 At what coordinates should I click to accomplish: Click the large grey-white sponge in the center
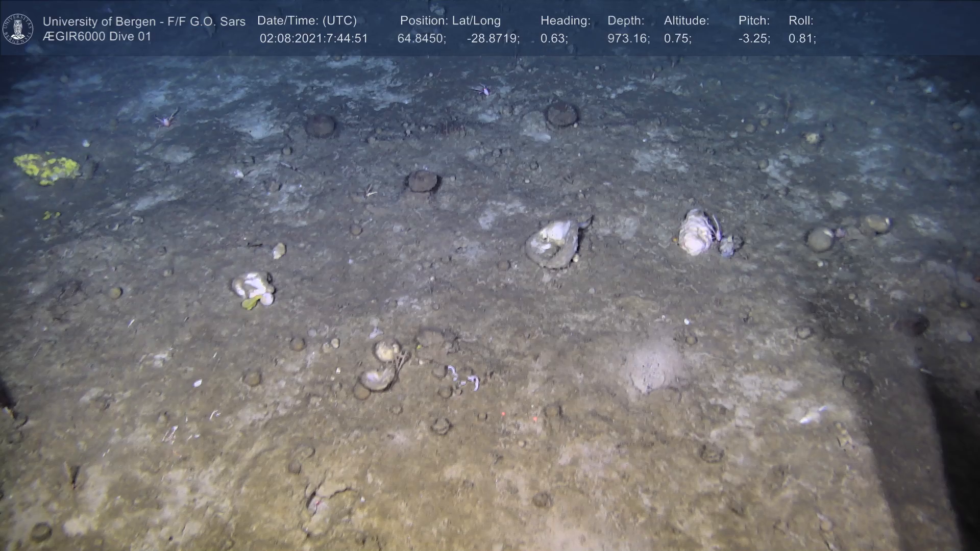pyautogui.click(x=553, y=244)
